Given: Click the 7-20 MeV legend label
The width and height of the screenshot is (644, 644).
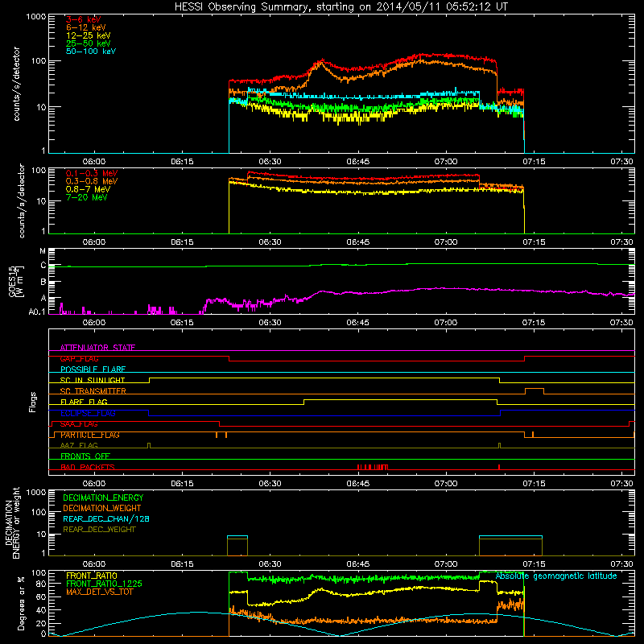Looking at the screenshot, I should tap(86, 197).
